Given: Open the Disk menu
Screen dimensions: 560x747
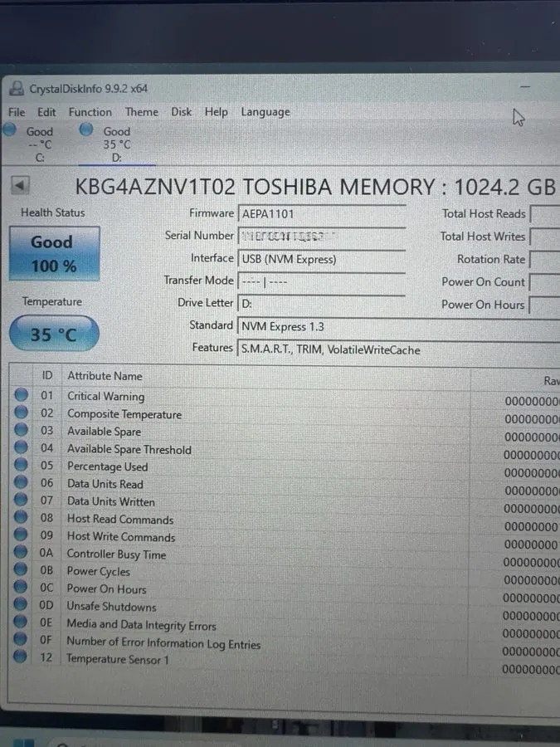Looking at the screenshot, I should point(182,112).
